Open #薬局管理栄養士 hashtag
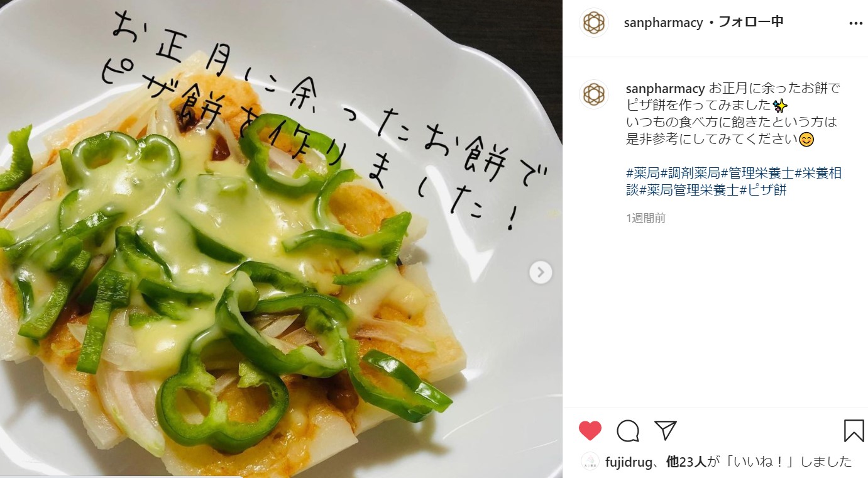This screenshot has width=868, height=478. point(689,190)
